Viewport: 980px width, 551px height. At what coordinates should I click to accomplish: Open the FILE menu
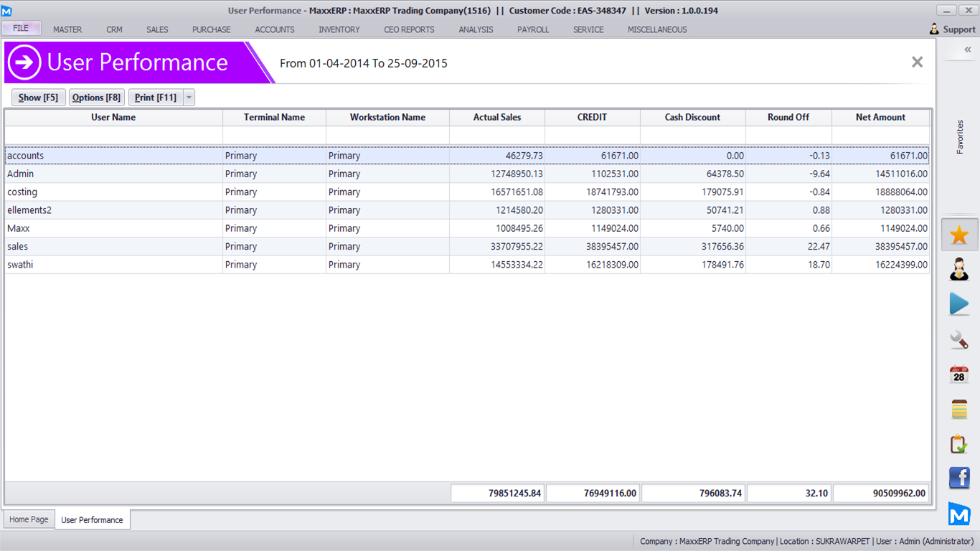21,29
